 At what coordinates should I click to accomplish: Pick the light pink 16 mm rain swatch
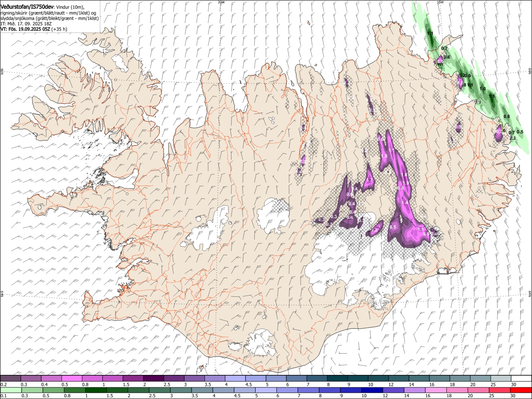coord(436,390)
